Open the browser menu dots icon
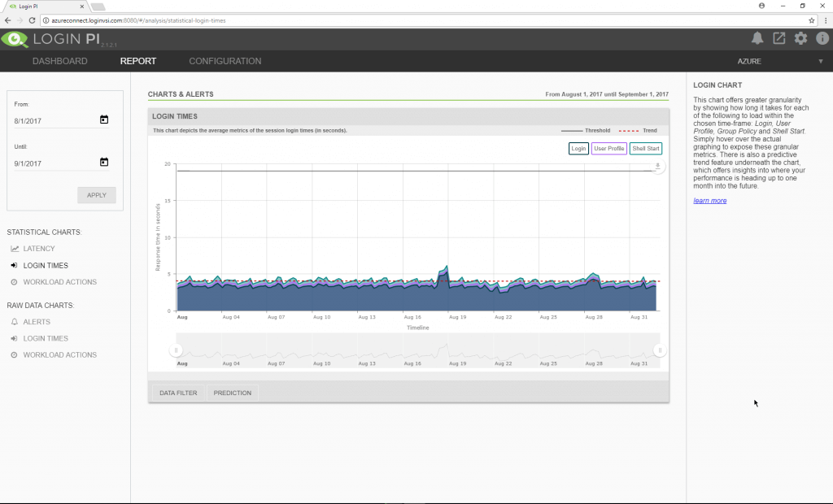 (x=826, y=20)
